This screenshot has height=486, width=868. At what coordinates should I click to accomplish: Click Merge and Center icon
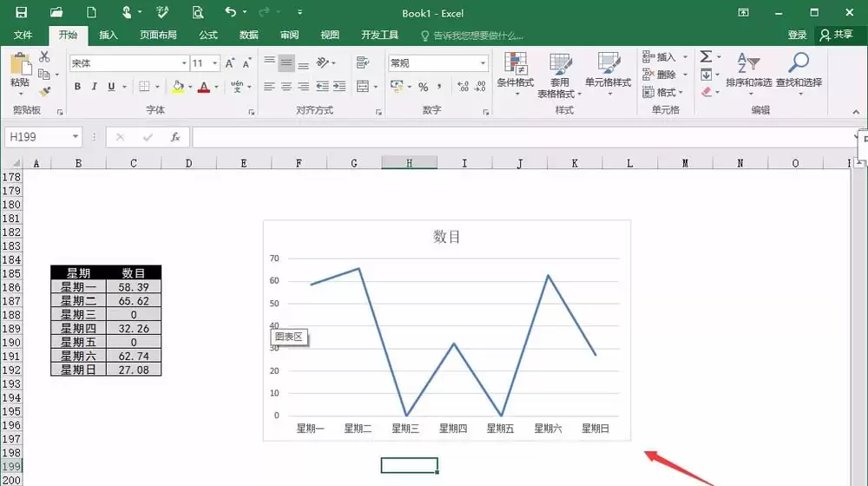tap(363, 86)
